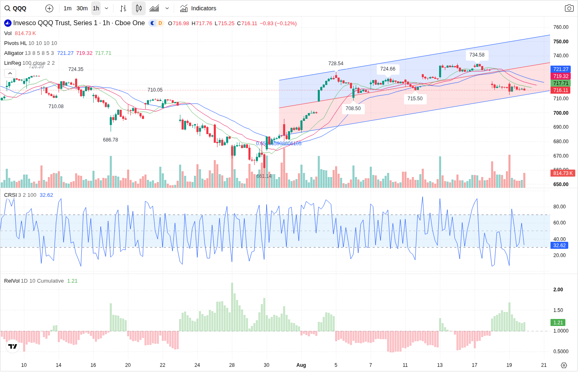
Task: Click the price change −0.83 (−0.12%) text
Action: pyautogui.click(x=278, y=24)
